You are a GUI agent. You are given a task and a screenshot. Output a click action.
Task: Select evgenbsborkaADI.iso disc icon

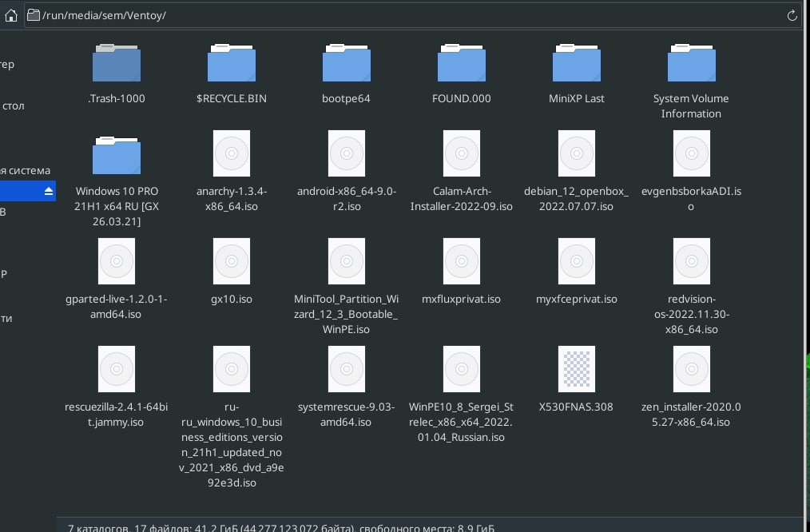pos(692,153)
